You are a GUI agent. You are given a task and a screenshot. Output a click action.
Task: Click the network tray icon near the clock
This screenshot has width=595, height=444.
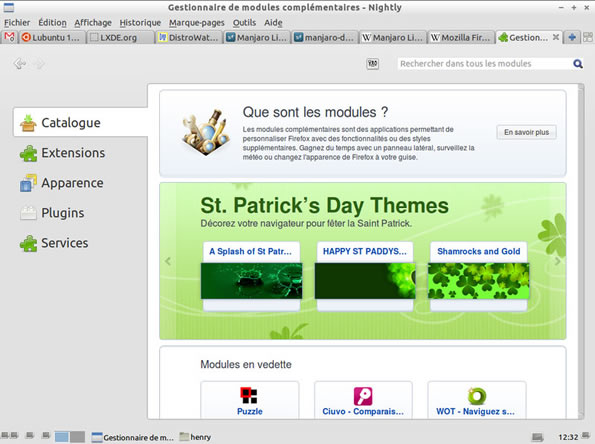pyautogui.click(x=537, y=437)
